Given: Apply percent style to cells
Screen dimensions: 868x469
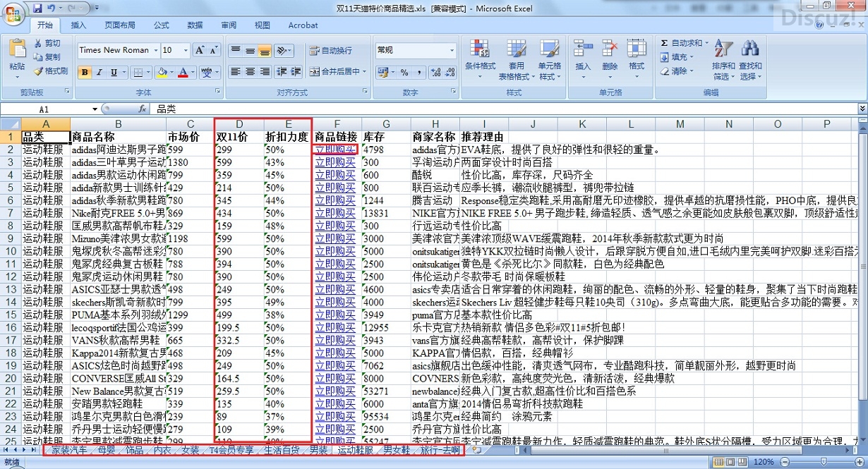Looking at the screenshot, I should (404, 72).
